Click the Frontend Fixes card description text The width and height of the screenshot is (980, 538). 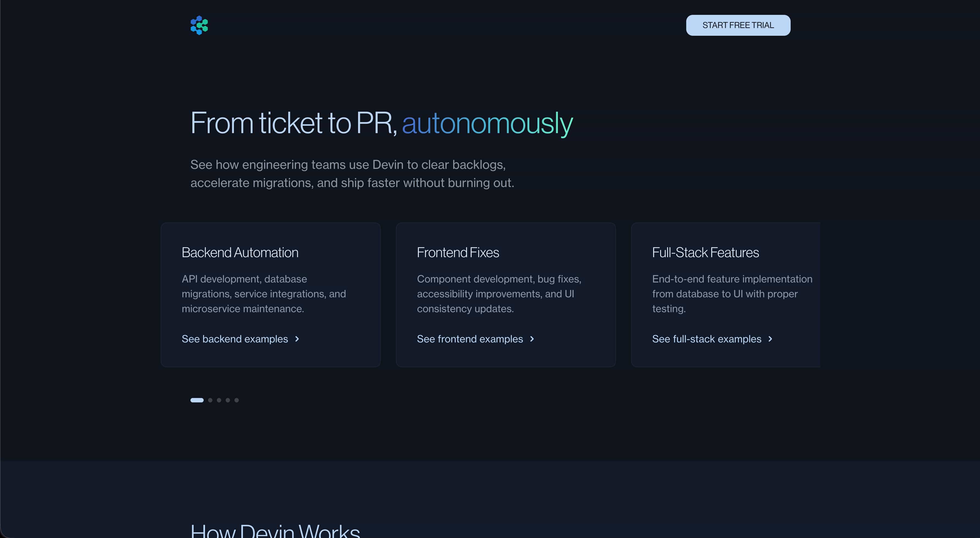tap(499, 293)
